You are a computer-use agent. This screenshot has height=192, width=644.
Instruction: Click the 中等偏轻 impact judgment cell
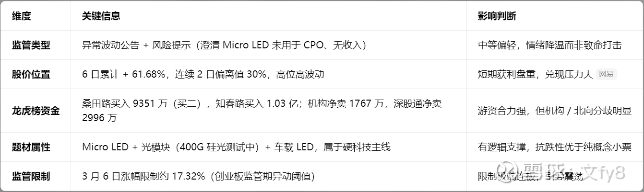coord(549,45)
